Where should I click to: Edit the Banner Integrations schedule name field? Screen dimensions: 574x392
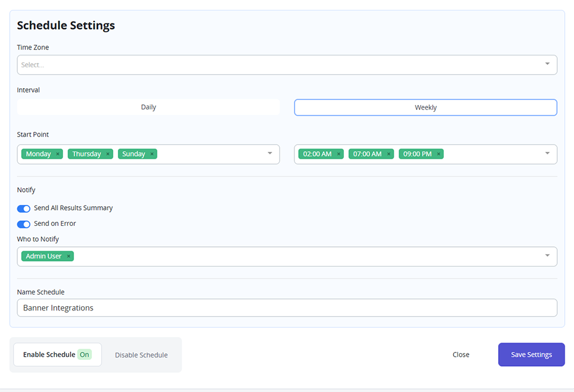point(287,307)
